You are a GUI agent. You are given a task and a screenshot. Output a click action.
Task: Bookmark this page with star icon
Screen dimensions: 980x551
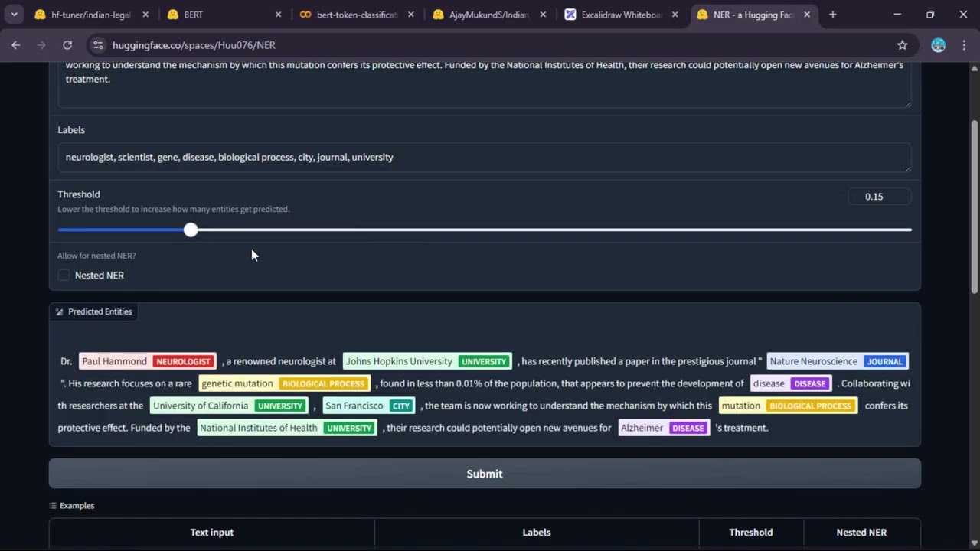(902, 45)
